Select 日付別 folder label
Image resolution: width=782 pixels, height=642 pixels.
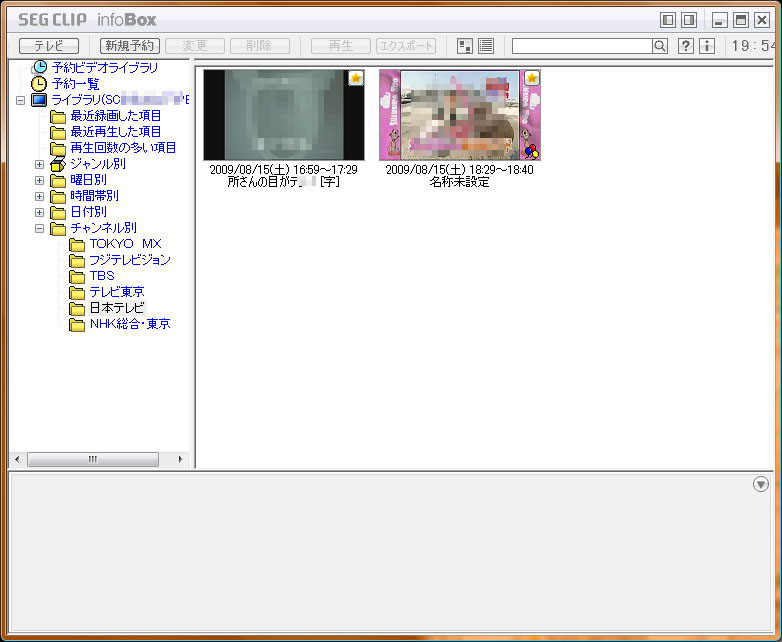click(x=88, y=212)
